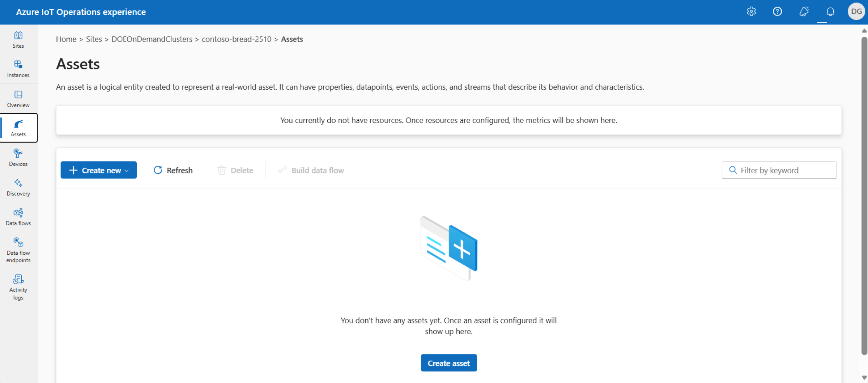Click the scroll down arrow
The width and height of the screenshot is (868, 383).
click(864, 378)
